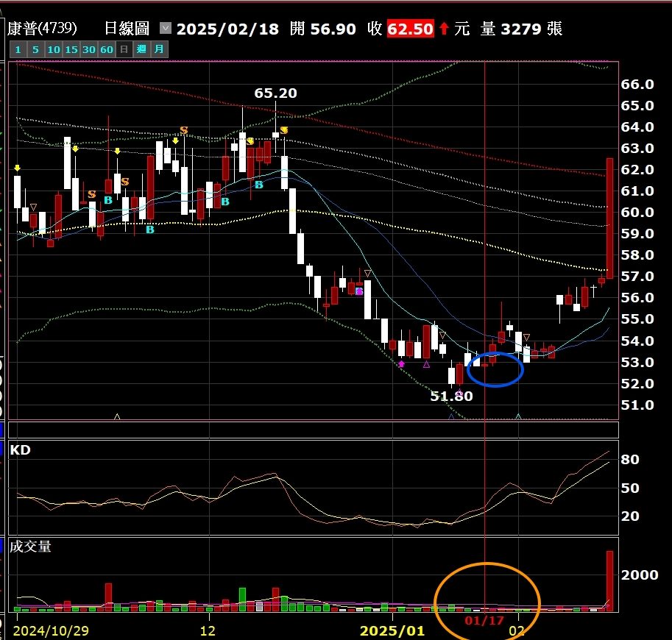
Task: Select the daily (日) chart tab
Action: [124, 49]
